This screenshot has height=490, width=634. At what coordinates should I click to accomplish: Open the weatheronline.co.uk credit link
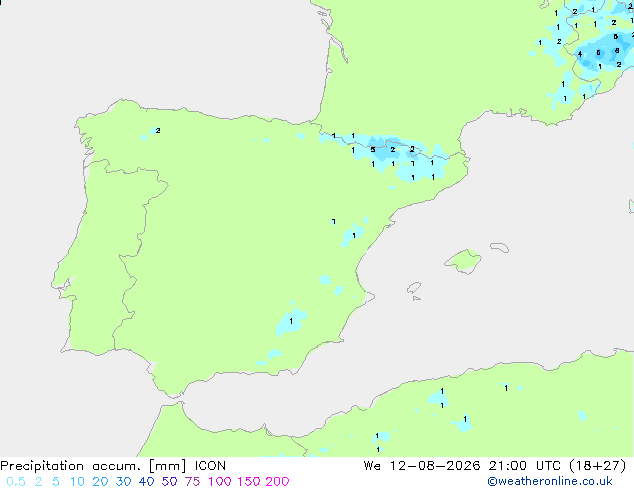coord(550,481)
